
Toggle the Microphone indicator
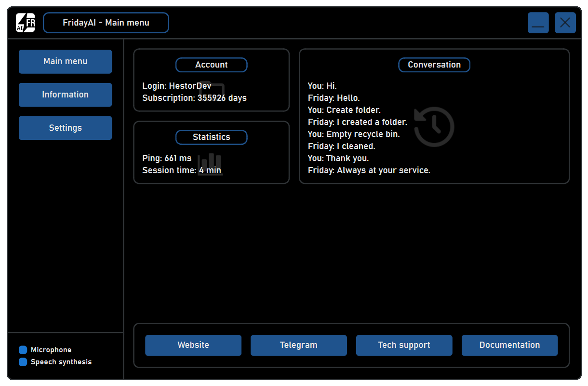[23, 349]
